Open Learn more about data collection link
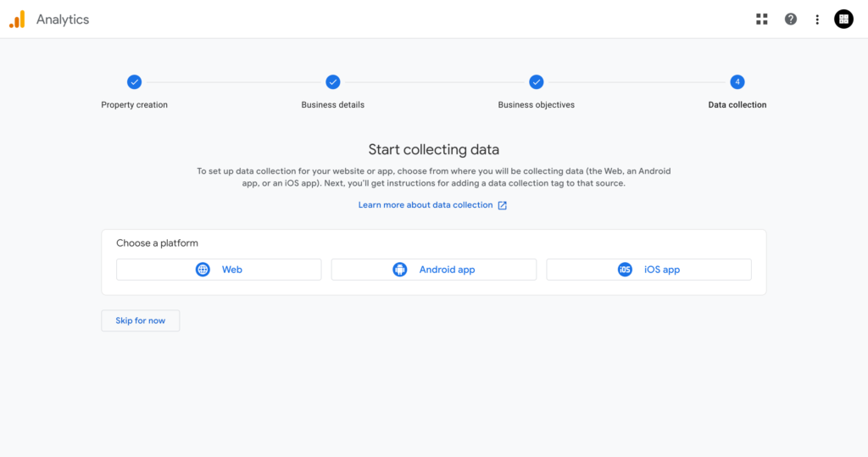 (x=426, y=205)
